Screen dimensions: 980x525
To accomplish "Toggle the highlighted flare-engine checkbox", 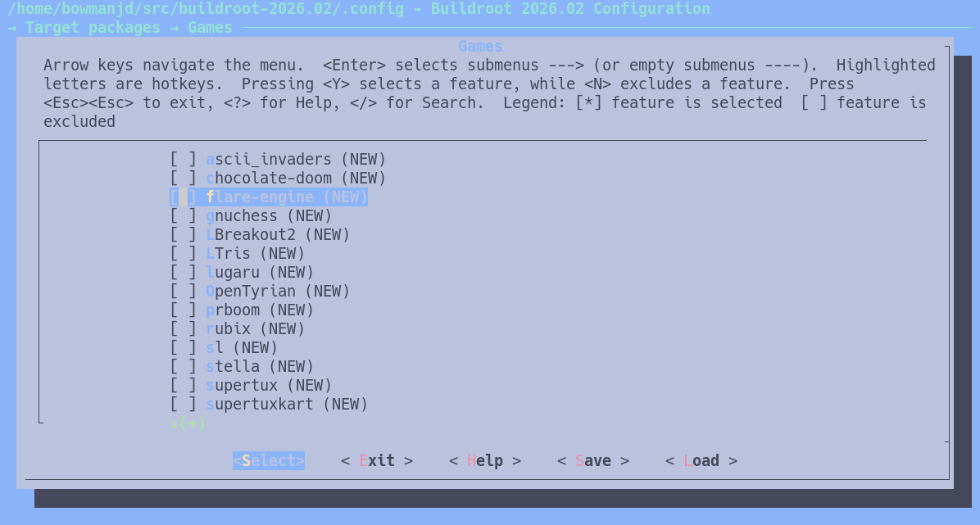I will click(184, 197).
